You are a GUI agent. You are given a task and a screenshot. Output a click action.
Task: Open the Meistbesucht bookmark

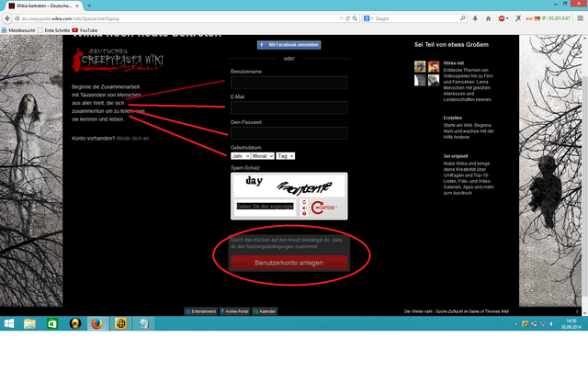point(18,30)
